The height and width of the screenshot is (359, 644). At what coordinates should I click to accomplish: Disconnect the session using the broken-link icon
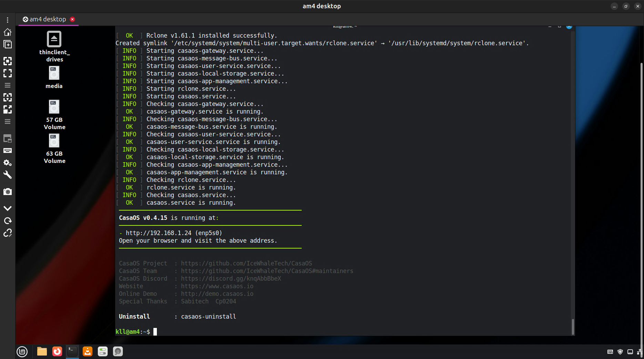point(8,233)
